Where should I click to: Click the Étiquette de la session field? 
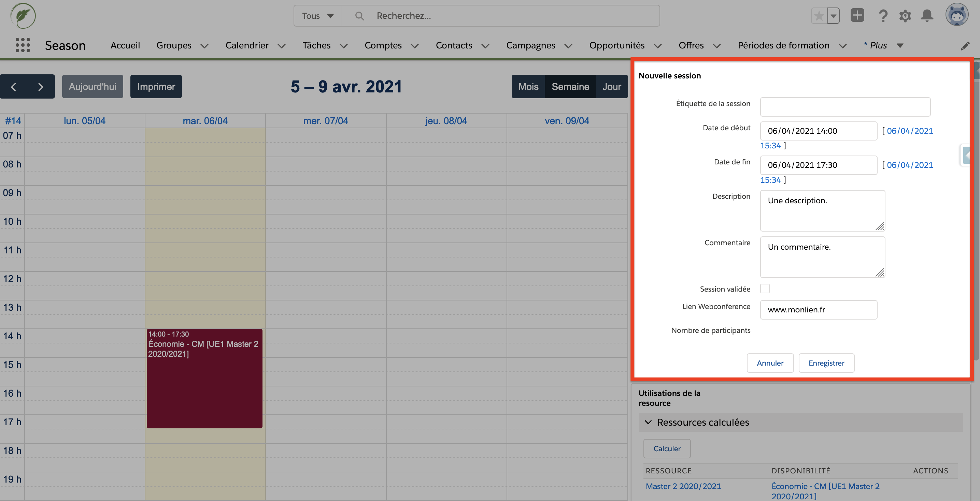pos(844,107)
